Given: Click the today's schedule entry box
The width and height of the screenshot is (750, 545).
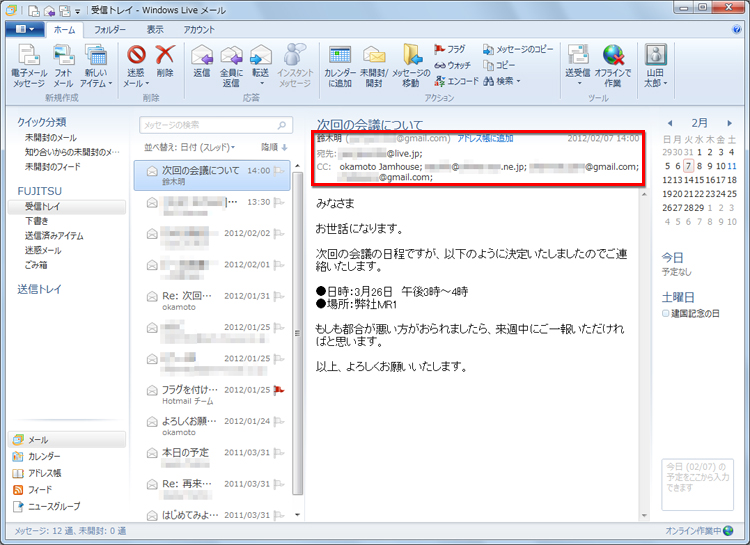Looking at the screenshot, I should [698, 485].
